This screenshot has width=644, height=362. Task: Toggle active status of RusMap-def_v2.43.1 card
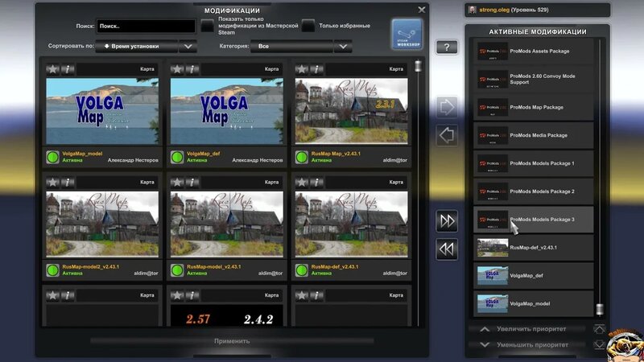point(301,270)
